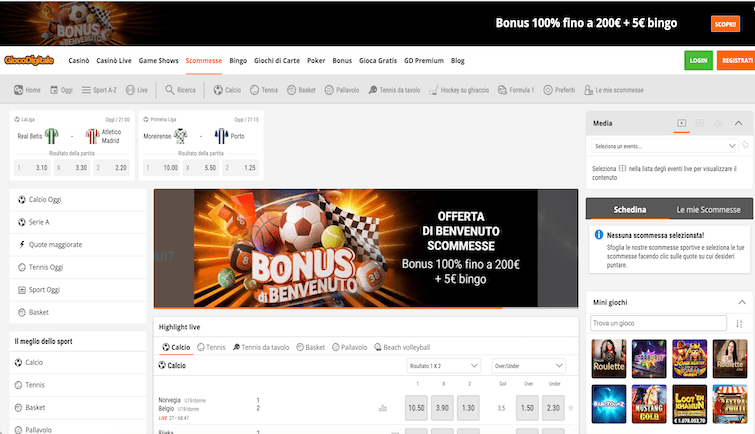Image resolution: width=755 pixels, height=434 pixels.
Task: Select Tennis da tavolo in toolbar
Action: (x=394, y=90)
